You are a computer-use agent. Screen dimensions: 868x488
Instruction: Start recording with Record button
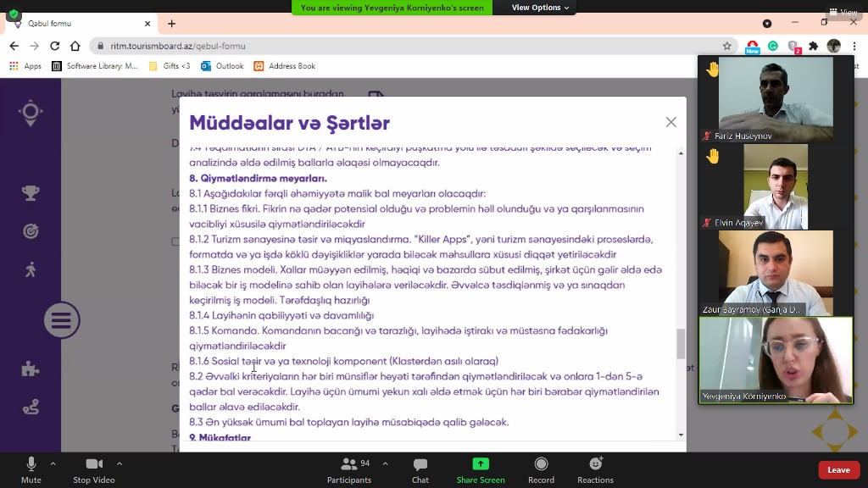pos(541,470)
